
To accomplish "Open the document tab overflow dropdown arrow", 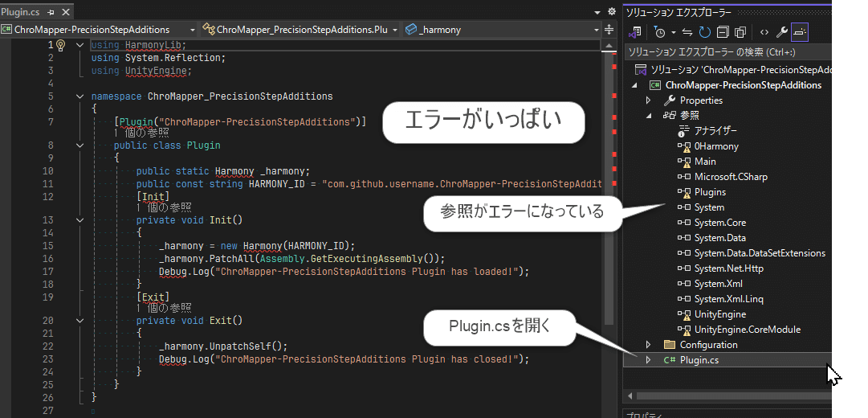I will (597, 12).
